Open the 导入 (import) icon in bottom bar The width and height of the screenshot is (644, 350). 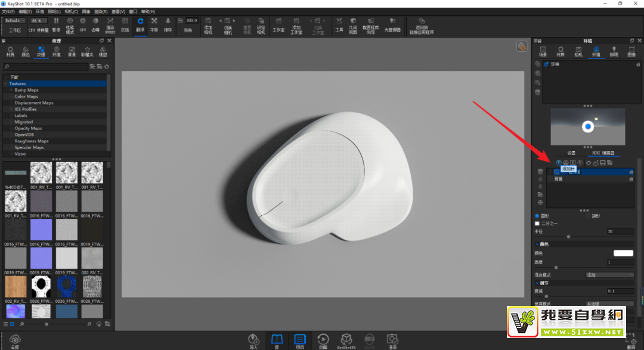pyautogui.click(x=253, y=340)
